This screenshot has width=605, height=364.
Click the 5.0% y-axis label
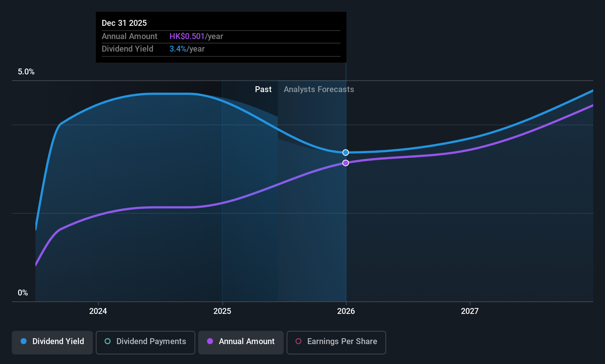pyautogui.click(x=26, y=72)
